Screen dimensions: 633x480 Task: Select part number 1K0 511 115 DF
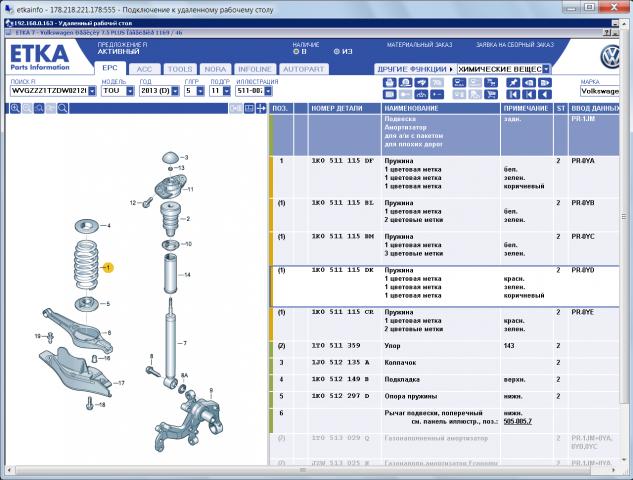click(x=342, y=161)
